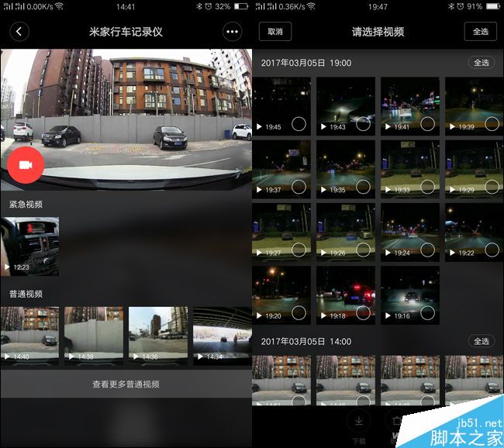The image size is (504, 448).
Task: Select the circle on 19:18 video
Action: (363, 312)
